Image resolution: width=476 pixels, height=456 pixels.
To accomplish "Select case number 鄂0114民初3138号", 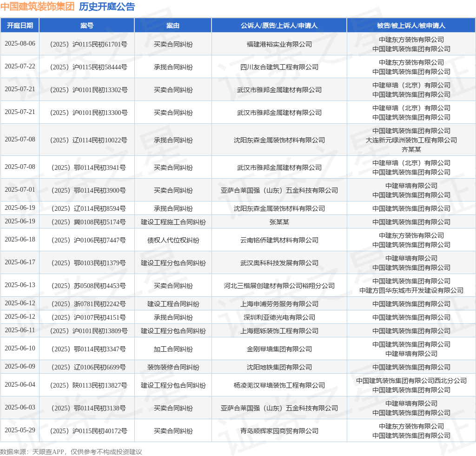I will [89, 408].
